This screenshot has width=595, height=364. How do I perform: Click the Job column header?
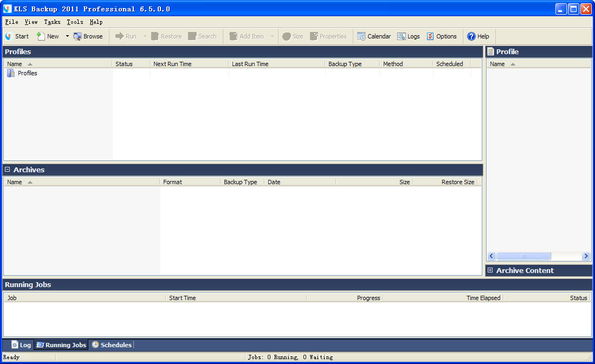(85, 298)
